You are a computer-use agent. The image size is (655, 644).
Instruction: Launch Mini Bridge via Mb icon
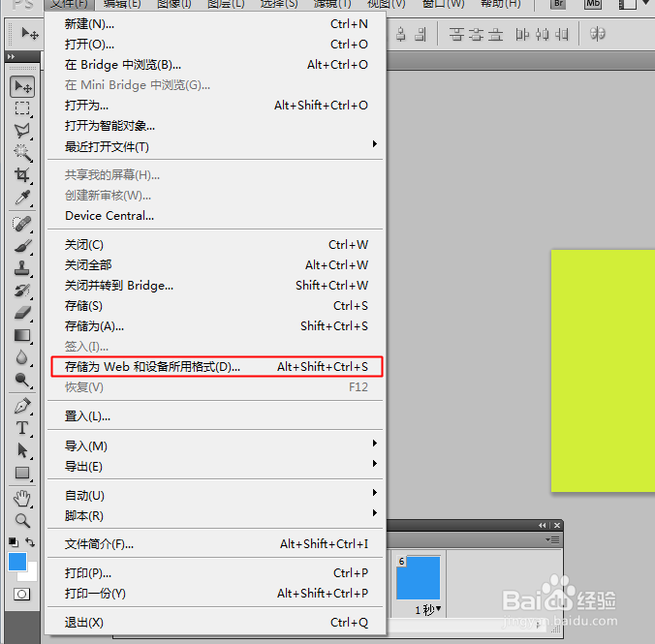point(593,4)
